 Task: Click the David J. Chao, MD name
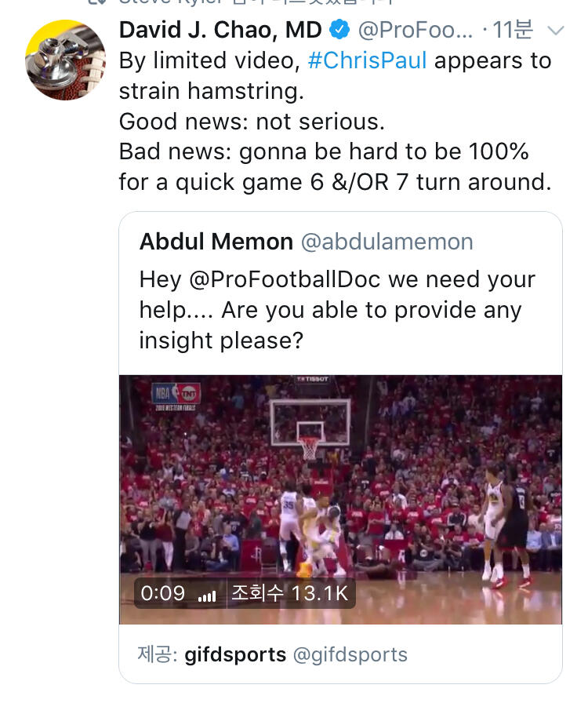point(220,30)
